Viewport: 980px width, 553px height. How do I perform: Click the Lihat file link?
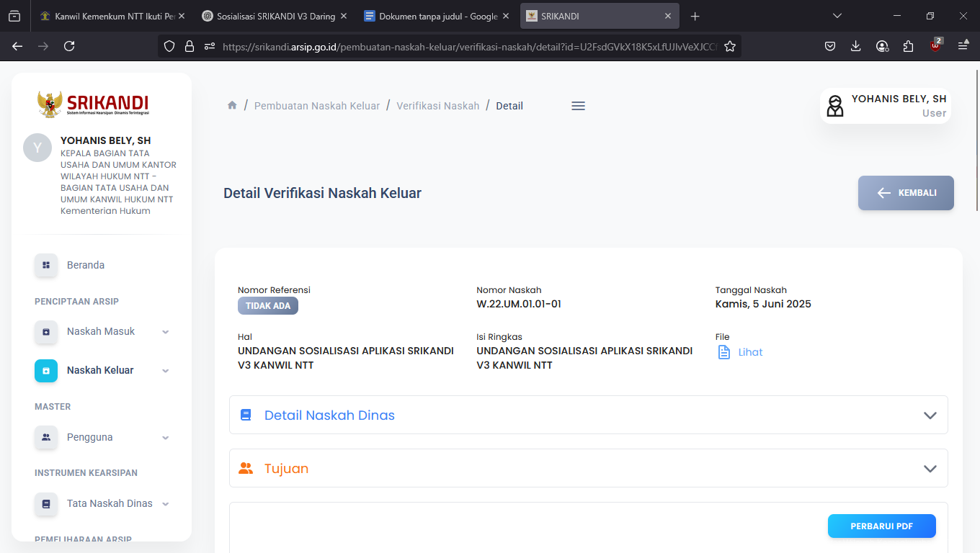pyautogui.click(x=750, y=352)
